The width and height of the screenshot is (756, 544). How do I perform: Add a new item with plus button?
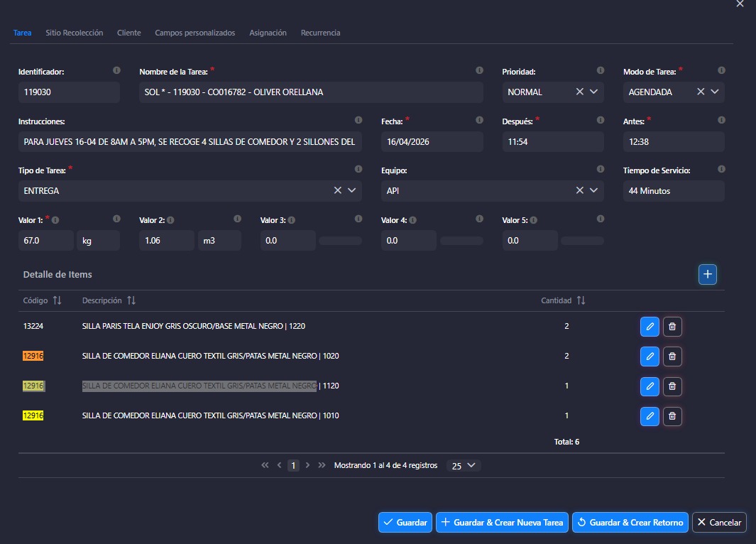coord(707,275)
